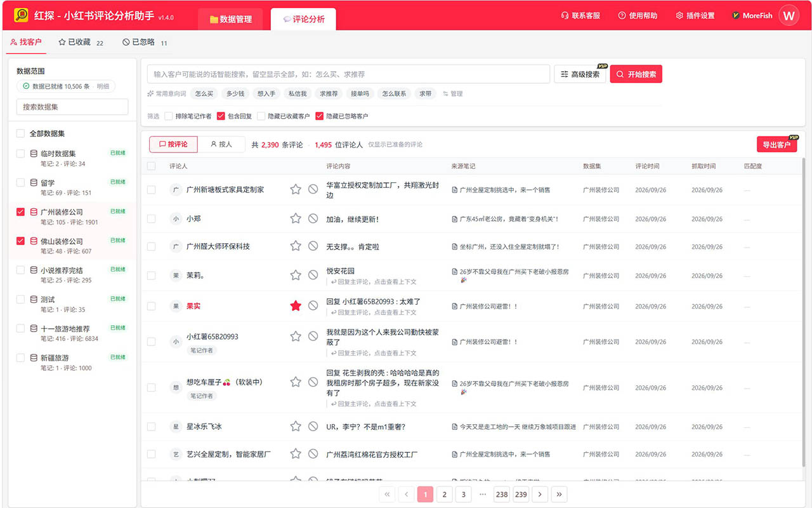Open 插件设置 plugin settings
Image resolution: width=812 pixels, height=508 pixels.
pos(695,16)
